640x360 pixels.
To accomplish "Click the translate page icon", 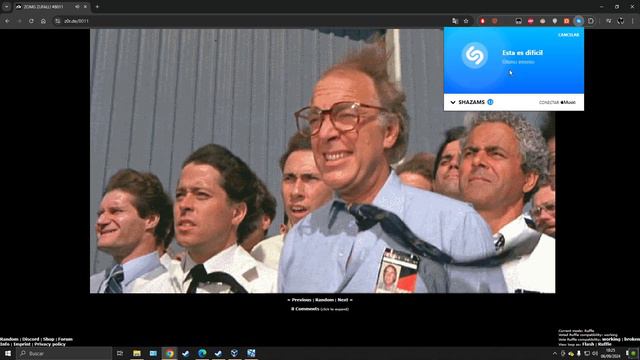I will (455, 21).
